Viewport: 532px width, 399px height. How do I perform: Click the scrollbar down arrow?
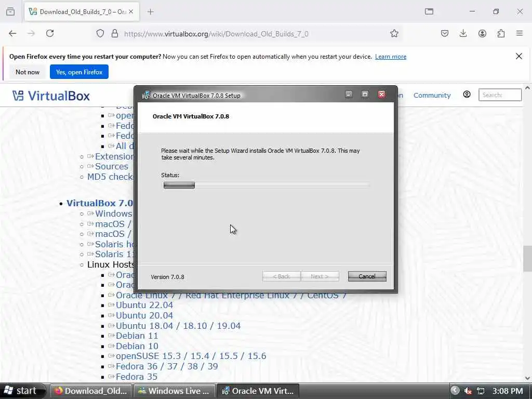[x=527, y=378]
